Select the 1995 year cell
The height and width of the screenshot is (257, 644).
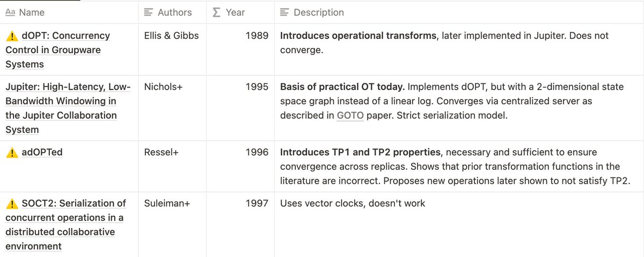[240, 108]
